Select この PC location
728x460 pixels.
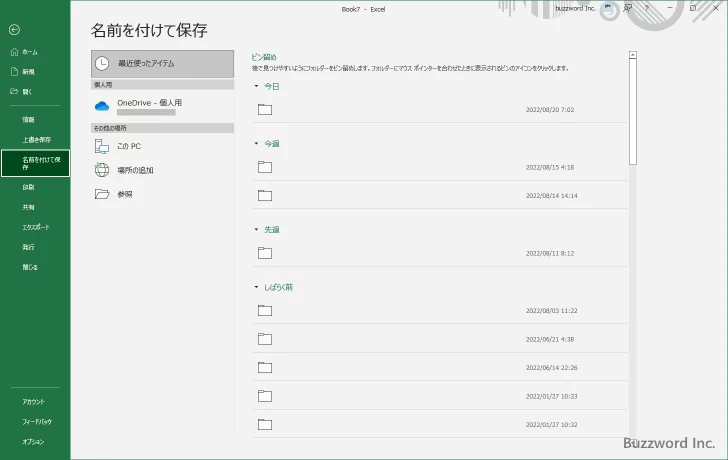tap(162, 146)
